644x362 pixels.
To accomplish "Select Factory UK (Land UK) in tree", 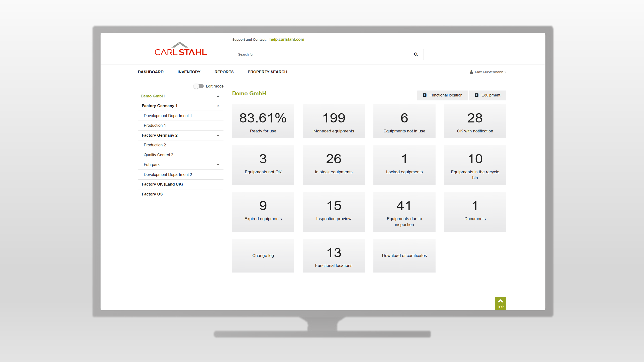I will click(x=162, y=184).
